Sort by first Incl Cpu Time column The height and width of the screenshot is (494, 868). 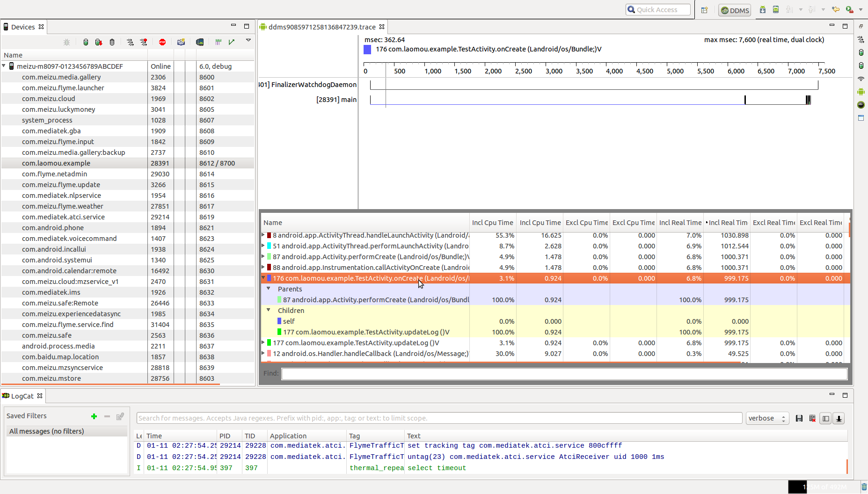pyautogui.click(x=493, y=223)
